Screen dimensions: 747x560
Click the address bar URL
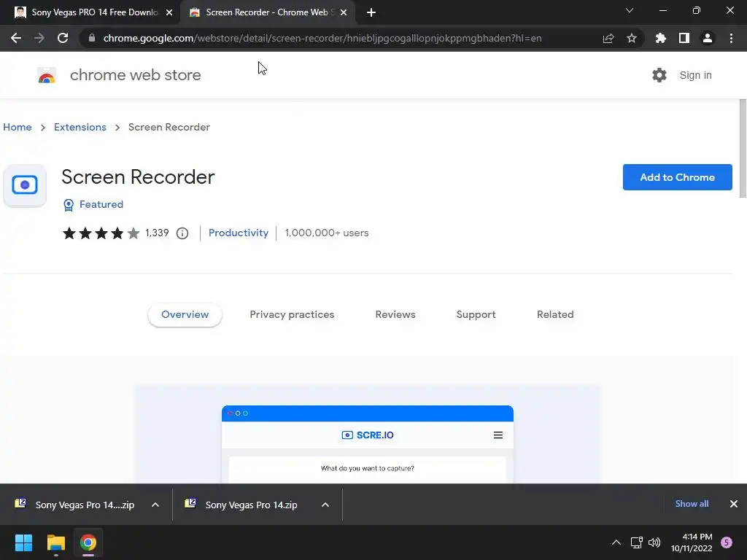(x=322, y=38)
